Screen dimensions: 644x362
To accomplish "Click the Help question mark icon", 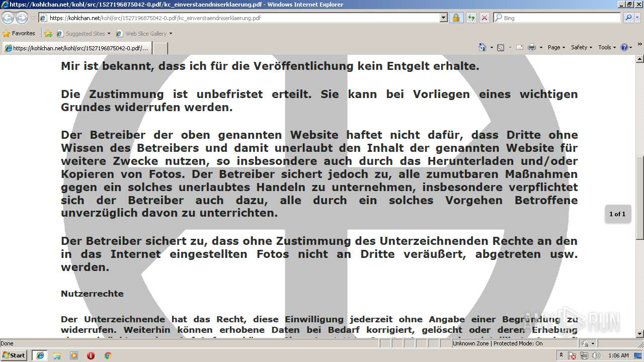I will point(624,47).
